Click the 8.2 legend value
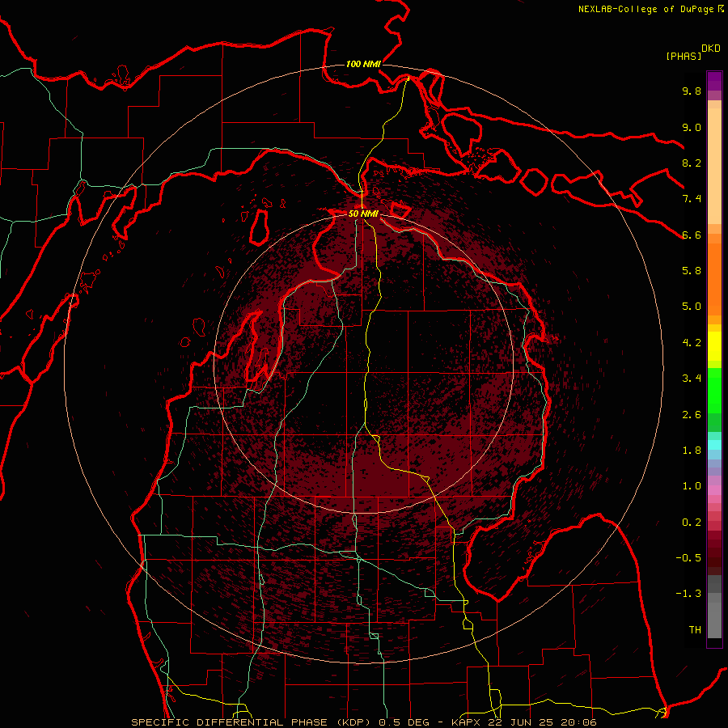The width and height of the screenshot is (728, 728). point(692,163)
